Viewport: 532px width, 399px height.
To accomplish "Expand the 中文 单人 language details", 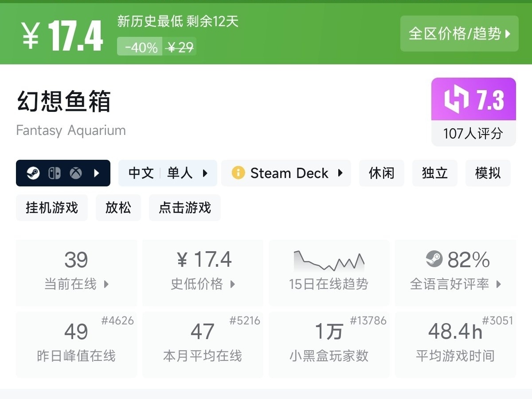I will tap(168, 173).
